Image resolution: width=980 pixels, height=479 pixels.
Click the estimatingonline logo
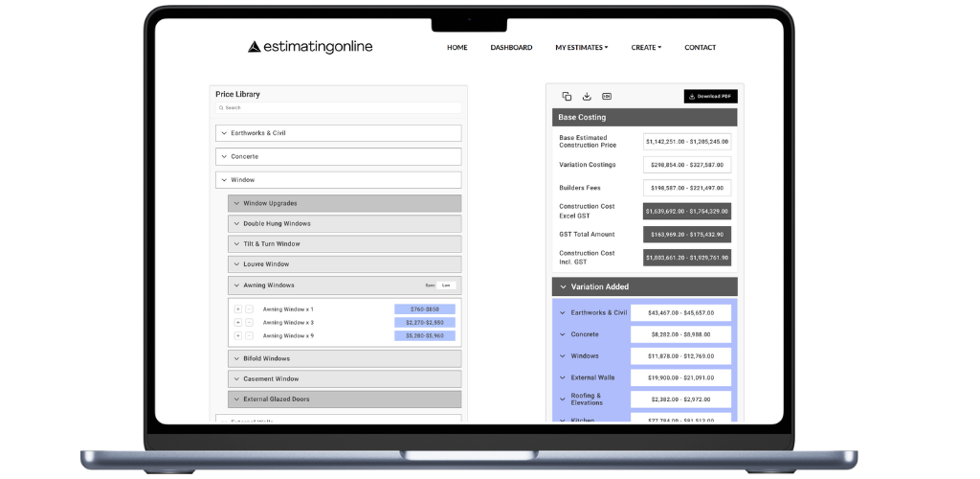point(310,47)
